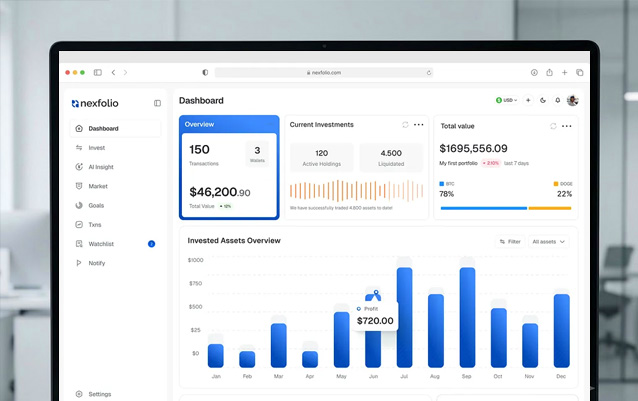This screenshot has height=401, width=638.
Task: Refresh the Total value card
Action: (553, 126)
